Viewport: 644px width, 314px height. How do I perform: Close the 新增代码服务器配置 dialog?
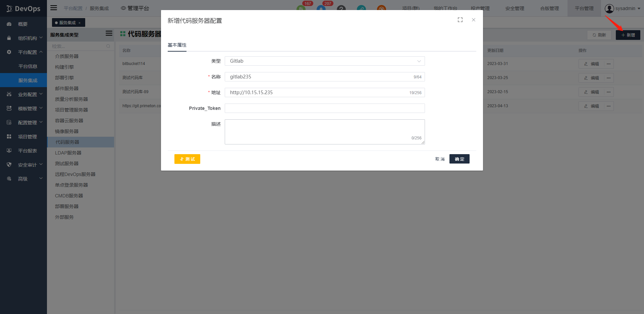tap(474, 20)
